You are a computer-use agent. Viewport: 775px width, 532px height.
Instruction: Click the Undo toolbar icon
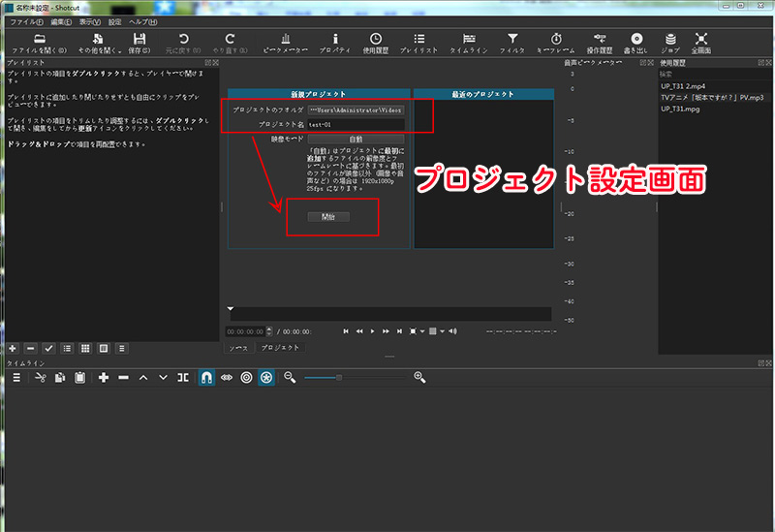tap(183, 44)
